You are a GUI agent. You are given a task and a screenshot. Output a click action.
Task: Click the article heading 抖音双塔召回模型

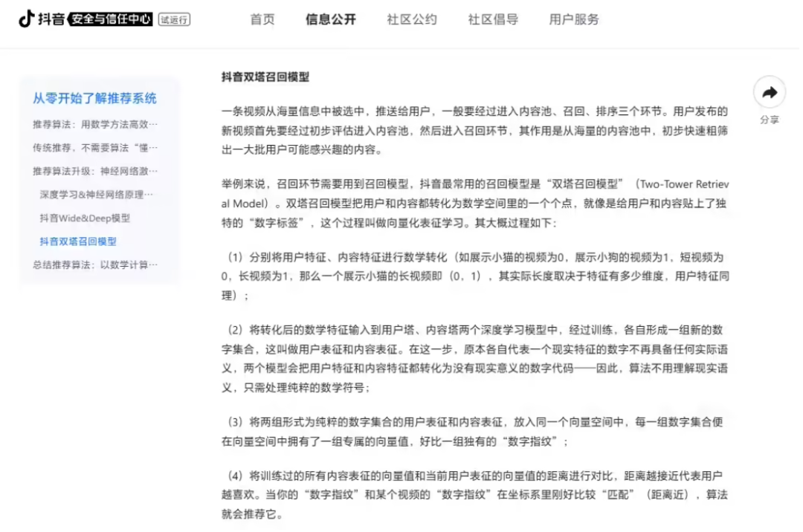(x=266, y=77)
